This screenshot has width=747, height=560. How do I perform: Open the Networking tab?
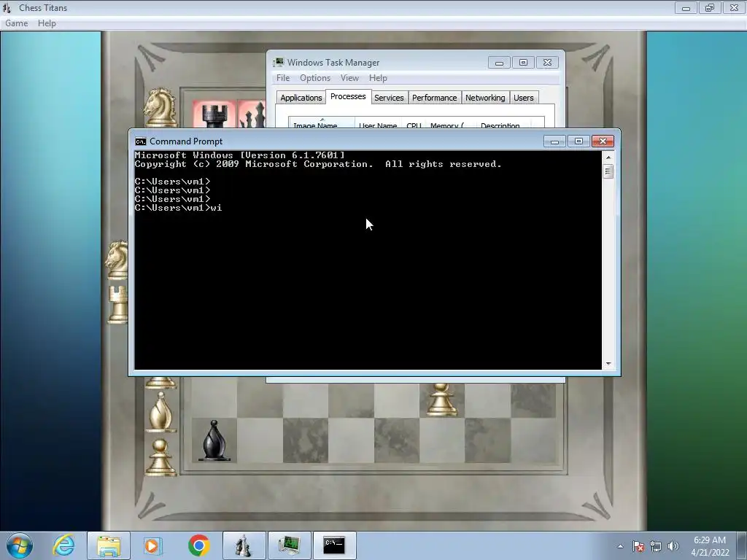485,98
